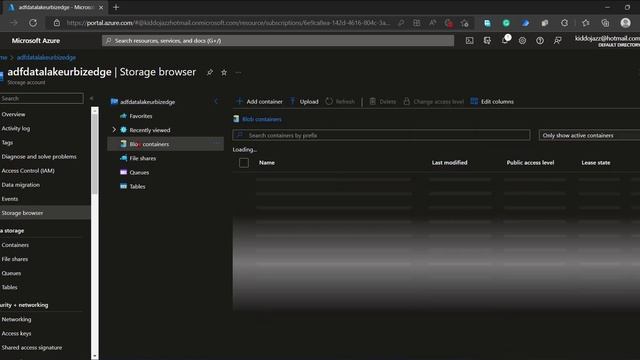
Task: Tick the select-all checkbox in table header
Action: [x=244, y=162]
